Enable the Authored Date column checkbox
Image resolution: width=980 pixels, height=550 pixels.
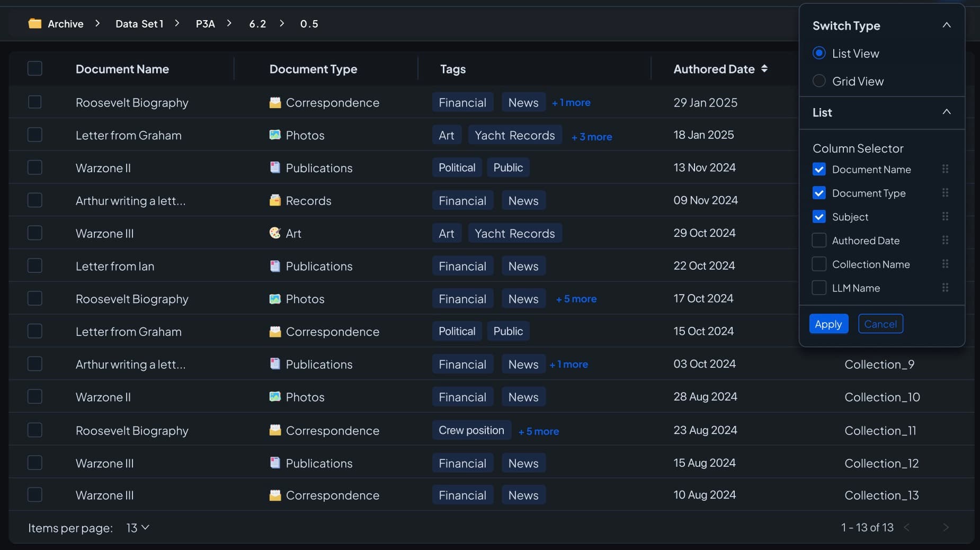pyautogui.click(x=819, y=240)
